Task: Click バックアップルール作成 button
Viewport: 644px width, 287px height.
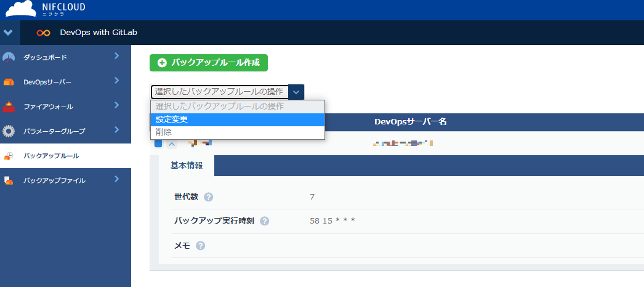Action: coord(209,63)
